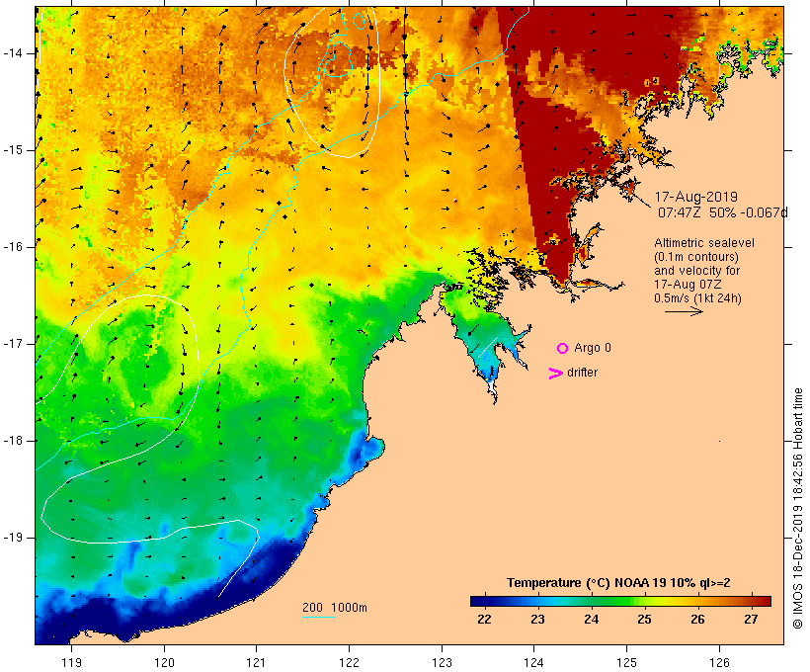This screenshot has width=810, height=672.
Task: Click the longitude axis label '120'
Action: pyautogui.click(x=164, y=663)
